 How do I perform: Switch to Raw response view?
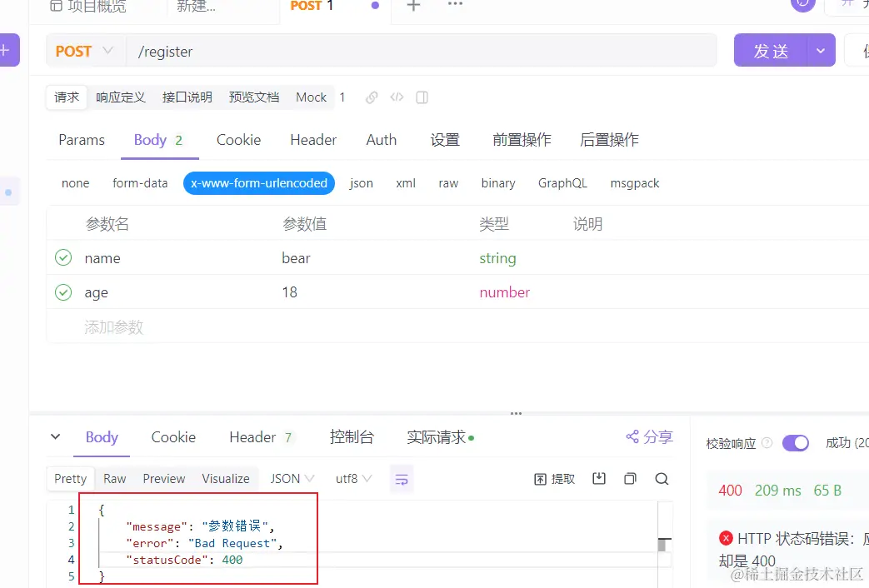[x=115, y=479]
